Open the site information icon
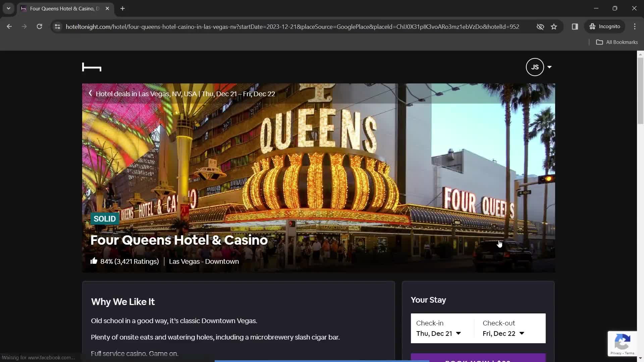Image resolution: width=644 pixels, height=362 pixels. 57,26
